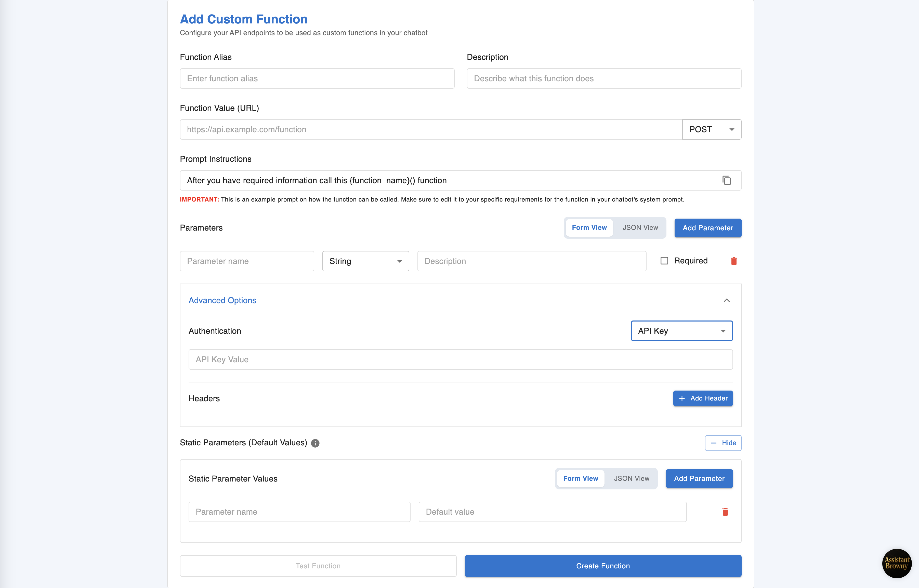Image resolution: width=919 pixels, height=588 pixels.
Task: Select Form View for Parameters
Action: (589, 228)
